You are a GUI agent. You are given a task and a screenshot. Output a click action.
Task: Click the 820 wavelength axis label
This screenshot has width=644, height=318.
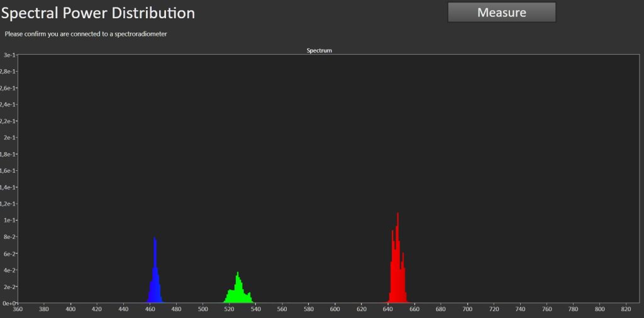click(626, 309)
